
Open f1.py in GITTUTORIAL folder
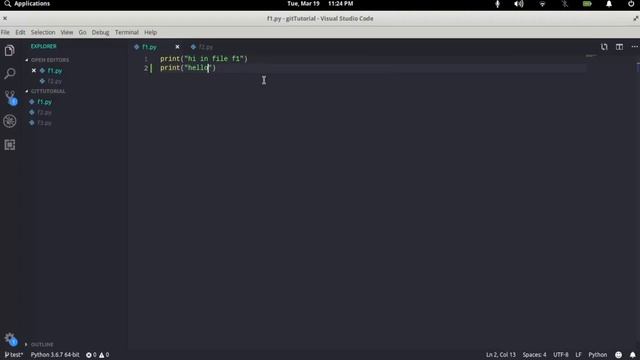pyautogui.click(x=44, y=102)
